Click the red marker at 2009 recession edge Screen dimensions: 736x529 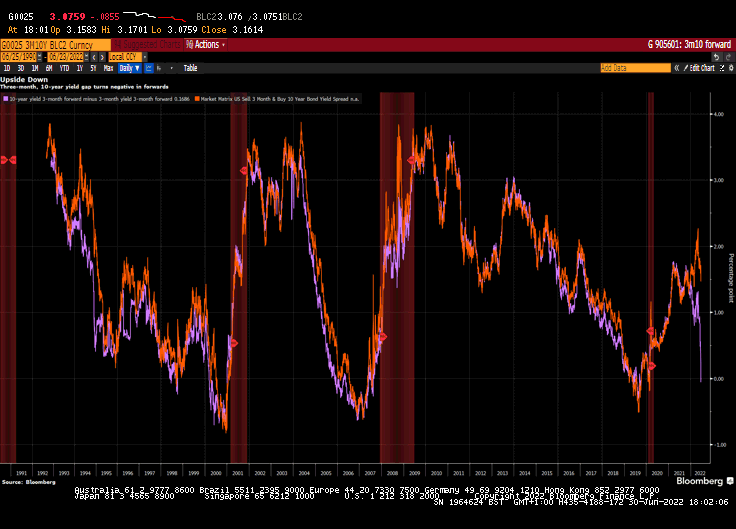411,160
